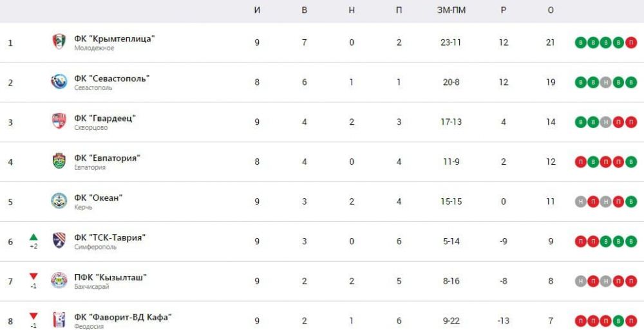This screenshot has width=644, height=330.
Task: Open the TSK-Tavria shield logo
Action: (59, 241)
